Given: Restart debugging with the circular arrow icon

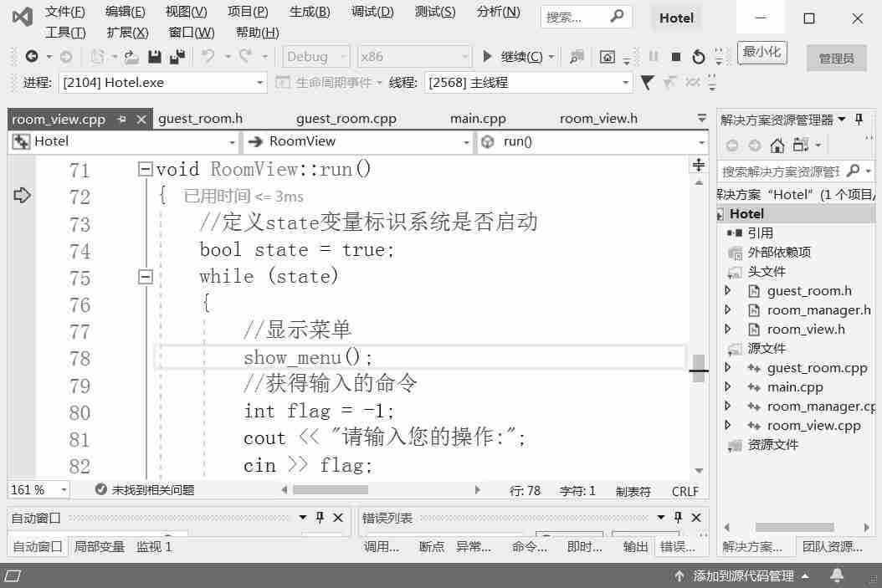Looking at the screenshot, I should pos(698,57).
